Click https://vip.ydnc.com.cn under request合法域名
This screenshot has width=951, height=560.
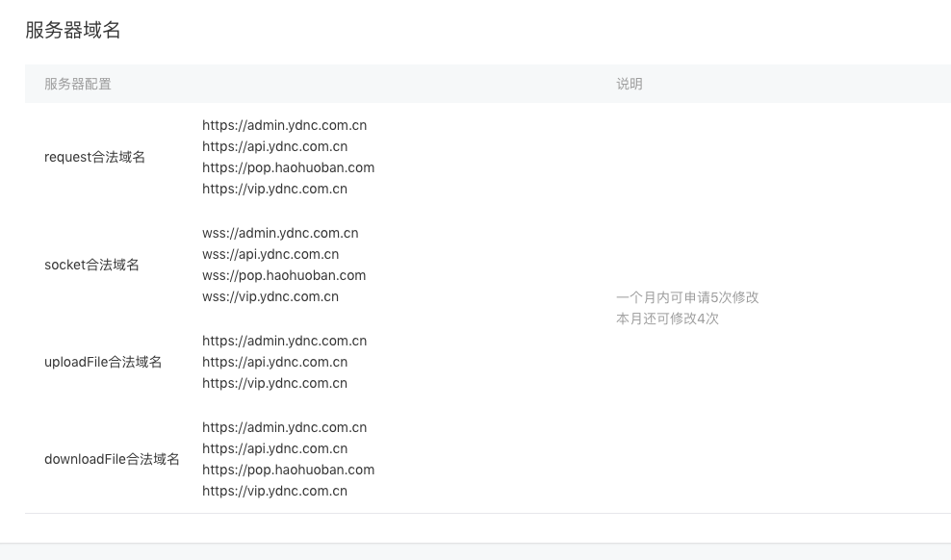pos(274,190)
